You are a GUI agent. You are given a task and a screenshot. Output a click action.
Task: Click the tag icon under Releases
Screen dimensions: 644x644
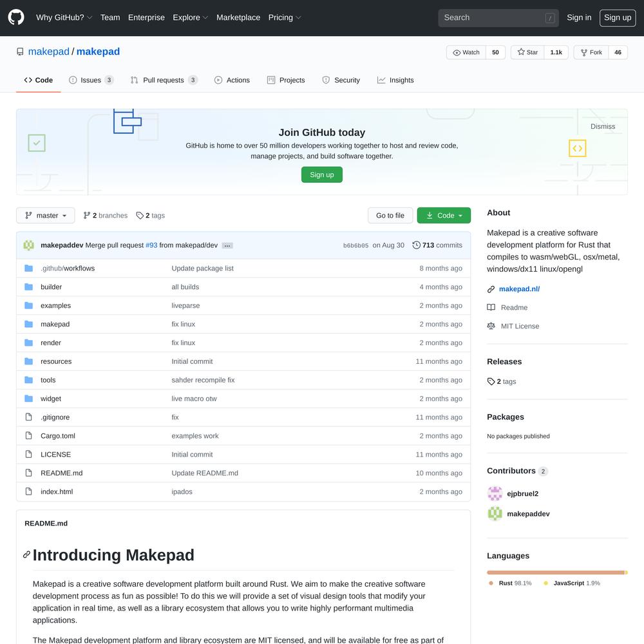tap(491, 381)
